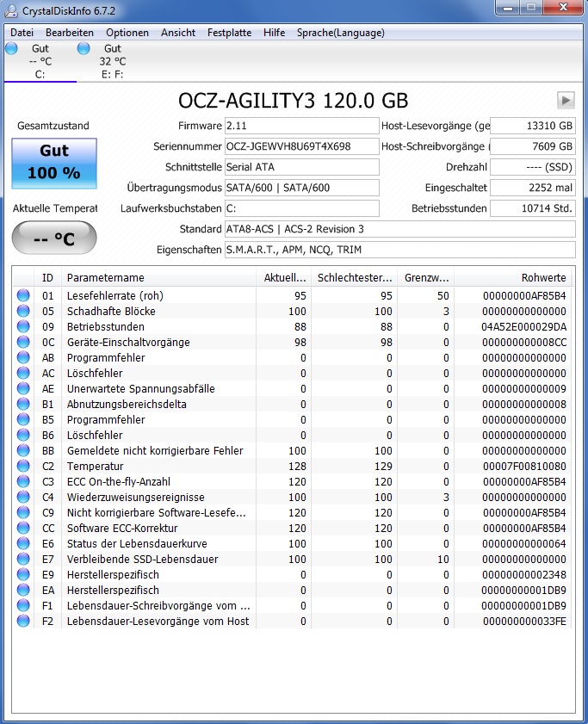Viewport: 588px width, 724px height.
Task: Click the Standard ATA8-ACS field
Action: click(400, 229)
